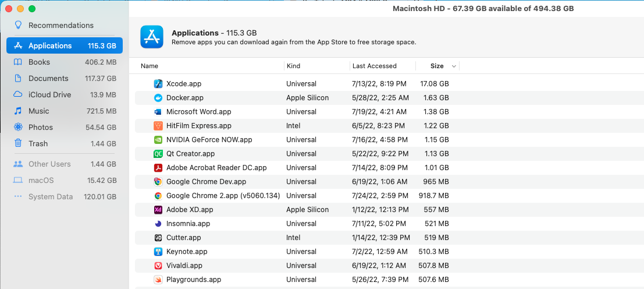Click the Vivaldi browser icon
Viewport: 644px width, 289px height.
tap(158, 266)
